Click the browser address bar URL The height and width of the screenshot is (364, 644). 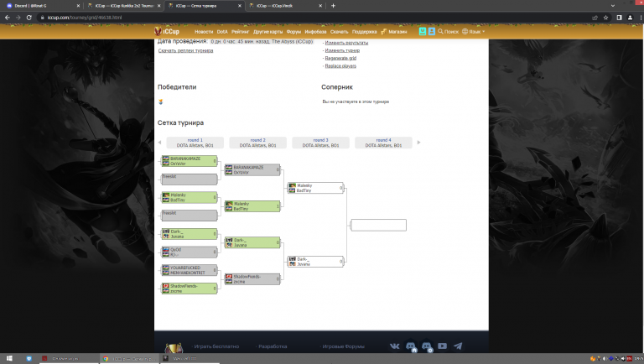85,18
